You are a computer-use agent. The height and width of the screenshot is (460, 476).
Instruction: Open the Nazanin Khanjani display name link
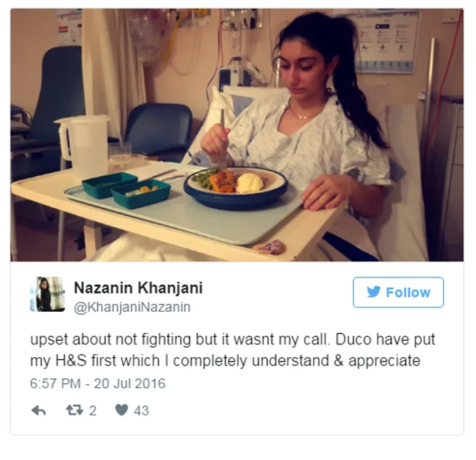pyautogui.click(x=138, y=287)
